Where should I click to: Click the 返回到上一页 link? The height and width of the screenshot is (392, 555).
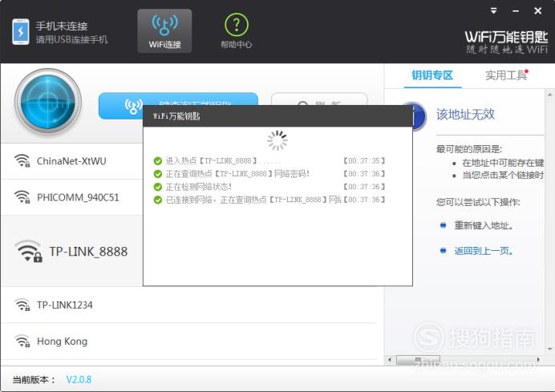point(484,251)
